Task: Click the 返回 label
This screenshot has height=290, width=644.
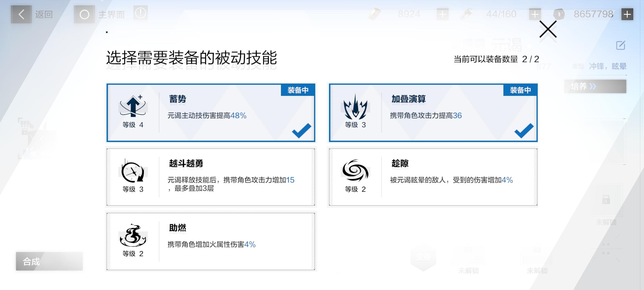Action: coord(44,15)
